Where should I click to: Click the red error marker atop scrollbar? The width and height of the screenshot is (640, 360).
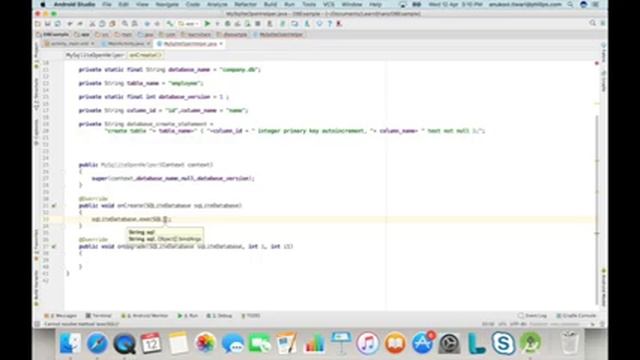pos(597,63)
